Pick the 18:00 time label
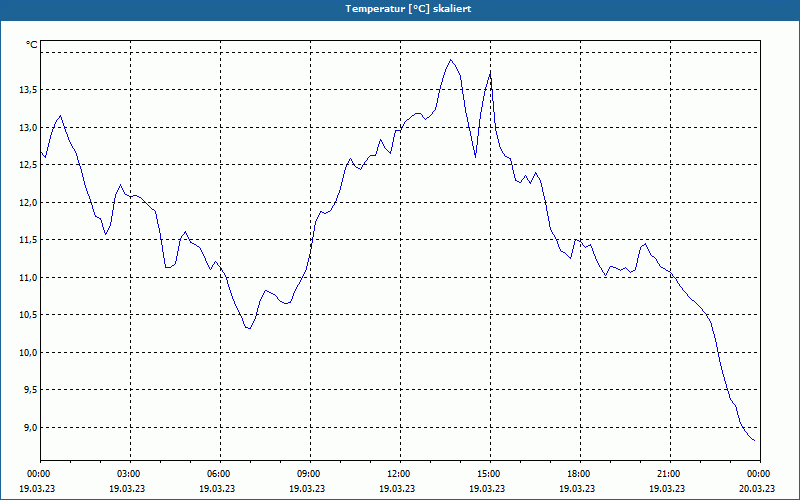This screenshot has width=800, height=500. pyautogui.click(x=580, y=474)
